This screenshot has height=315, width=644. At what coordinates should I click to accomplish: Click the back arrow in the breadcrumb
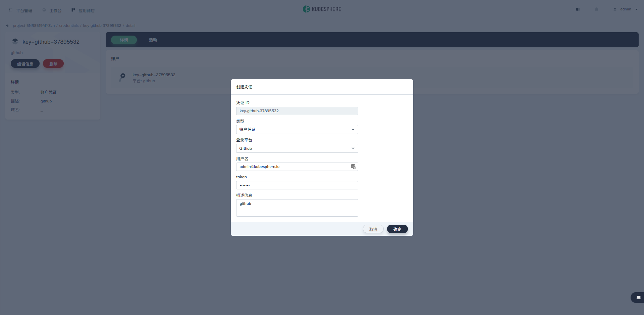[7, 26]
